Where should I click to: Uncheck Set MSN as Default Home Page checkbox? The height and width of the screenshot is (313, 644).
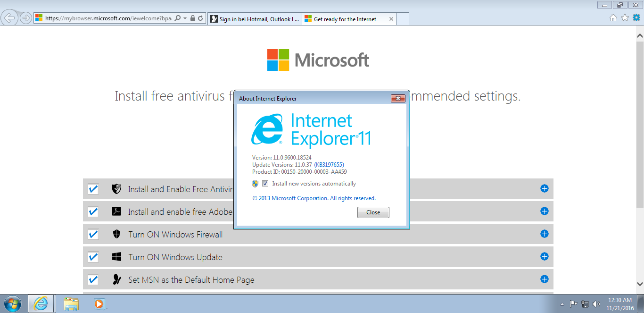[93, 279]
